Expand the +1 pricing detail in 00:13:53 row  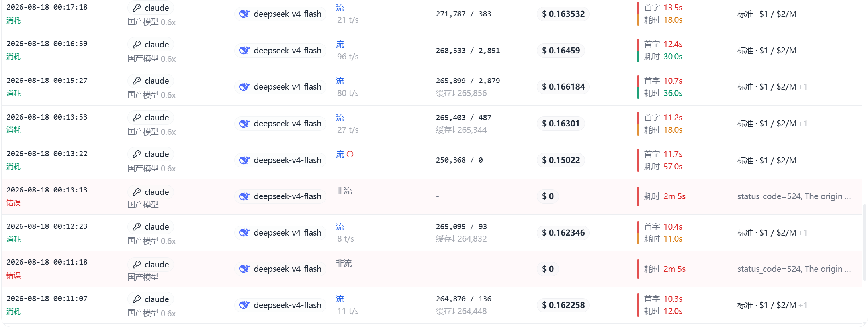pos(803,124)
